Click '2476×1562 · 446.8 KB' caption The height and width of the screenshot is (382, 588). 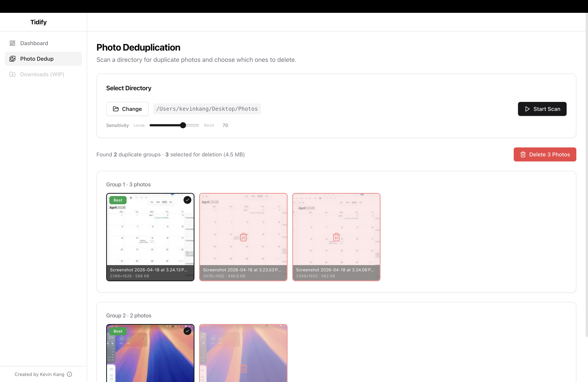(224, 276)
